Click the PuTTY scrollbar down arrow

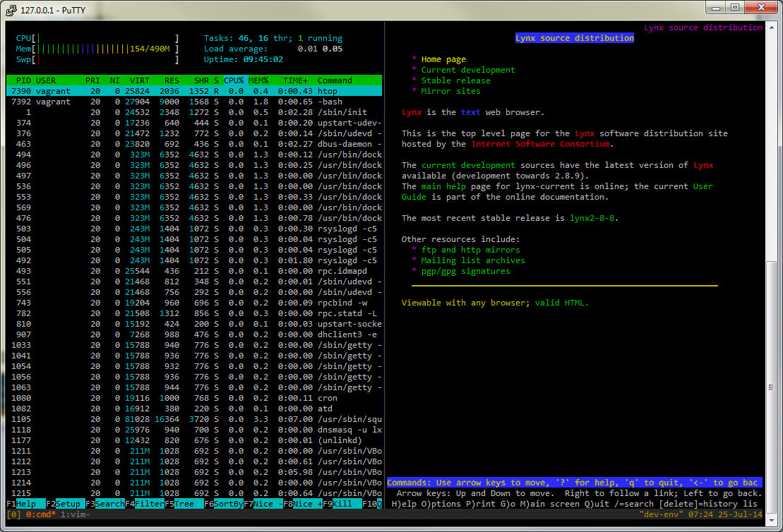tap(772, 520)
